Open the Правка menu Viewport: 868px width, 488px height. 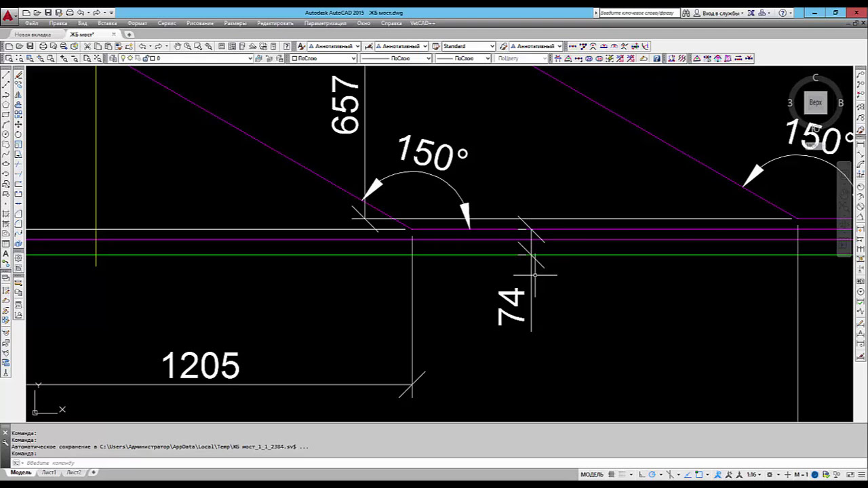pyautogui.click(x=58, y=23)
